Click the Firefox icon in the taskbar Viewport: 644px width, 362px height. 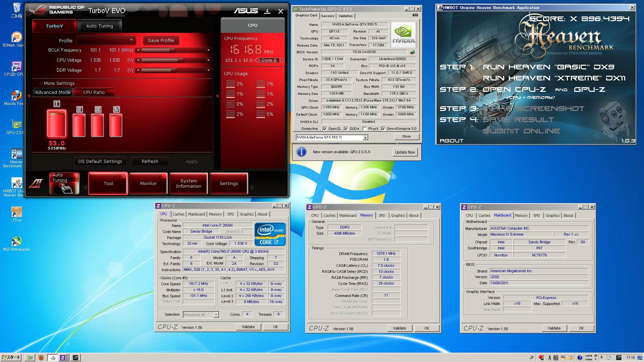click(x=41, y=358)
